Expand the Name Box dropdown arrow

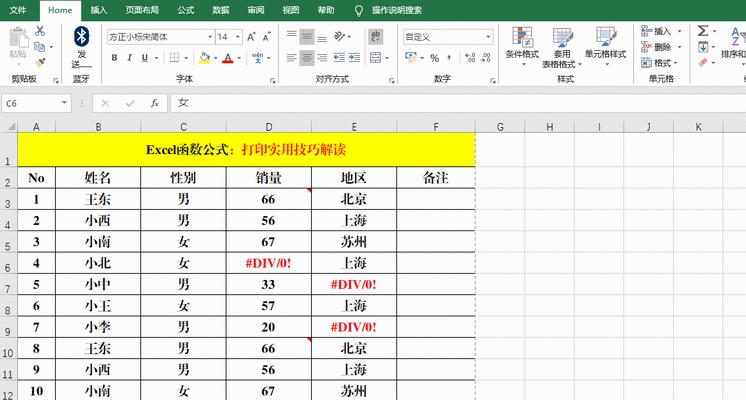(x=64, y=103)
